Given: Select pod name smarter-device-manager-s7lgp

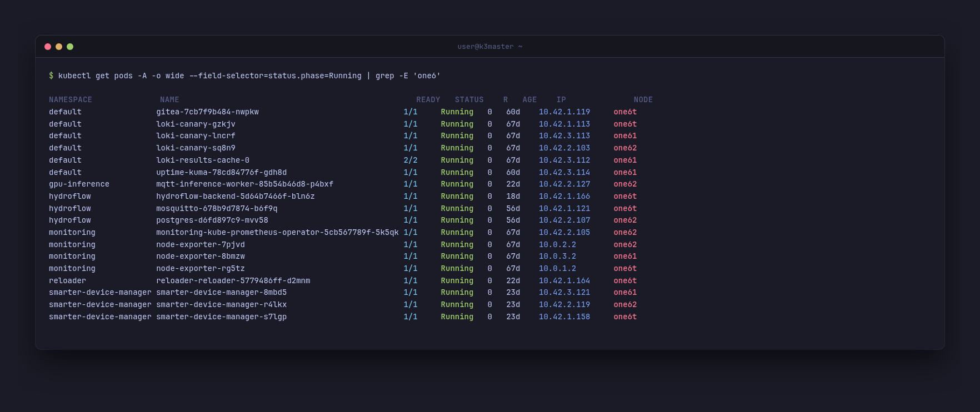Looking at the screenshot, I should pyautogui.click(x=222, y=317).
